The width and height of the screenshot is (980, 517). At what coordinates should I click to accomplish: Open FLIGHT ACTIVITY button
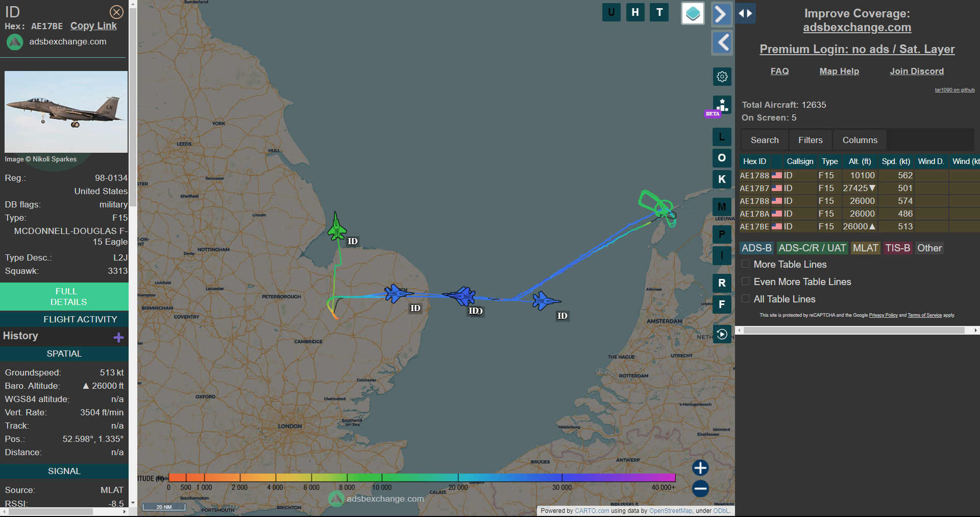coord(64,319)
